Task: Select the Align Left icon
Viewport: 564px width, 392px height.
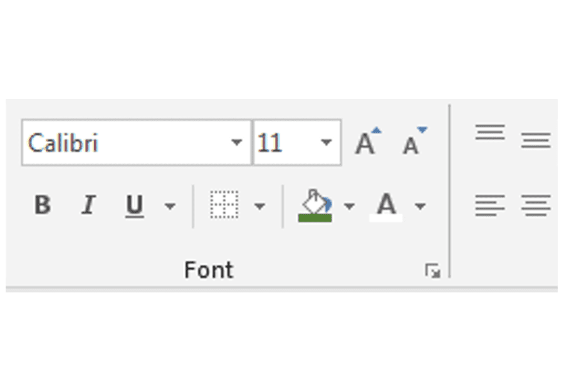Action: coord(490,205)
